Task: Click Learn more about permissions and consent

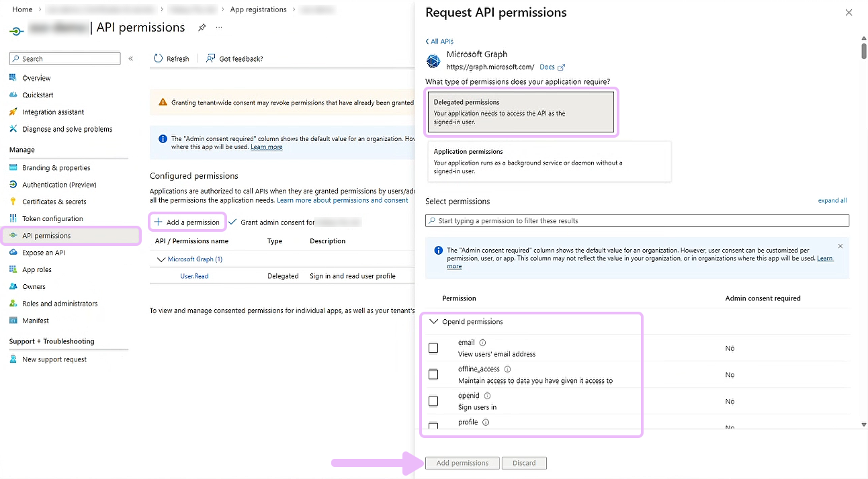Action: pos(343,200)
